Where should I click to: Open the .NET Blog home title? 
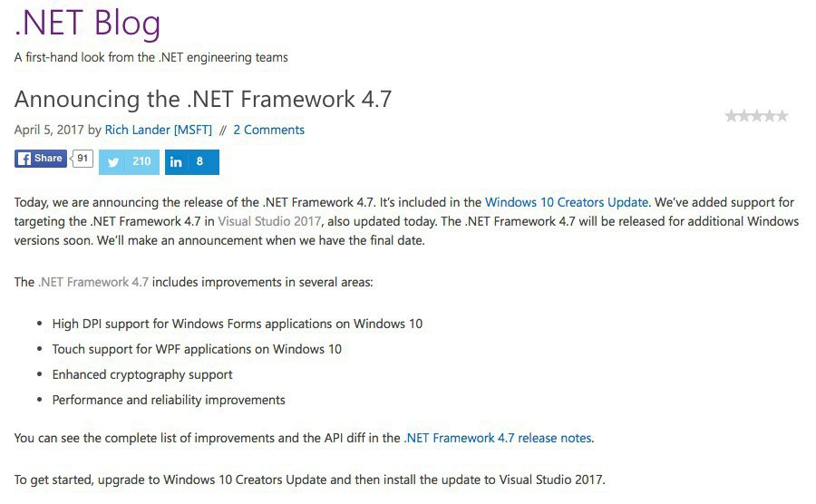click(88, 24)
